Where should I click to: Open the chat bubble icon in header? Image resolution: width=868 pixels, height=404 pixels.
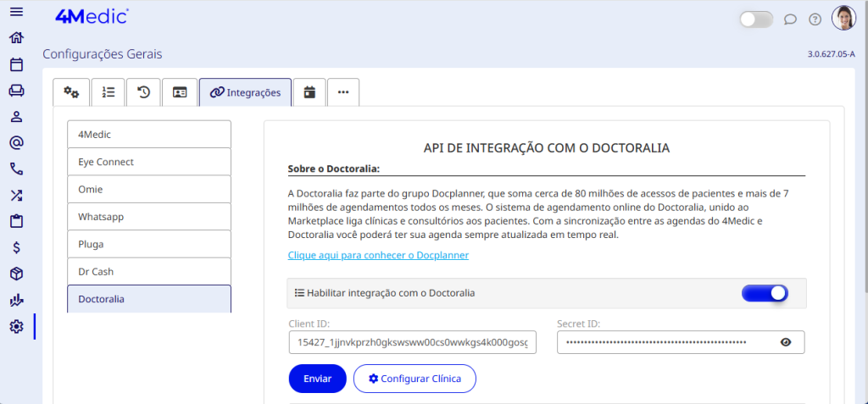pos(790,19)
